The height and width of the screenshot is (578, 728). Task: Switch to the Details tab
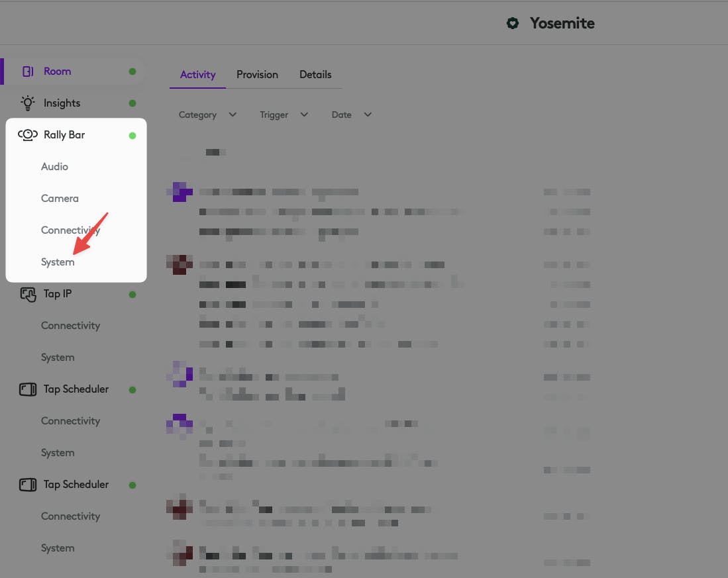tap(315, 75)
